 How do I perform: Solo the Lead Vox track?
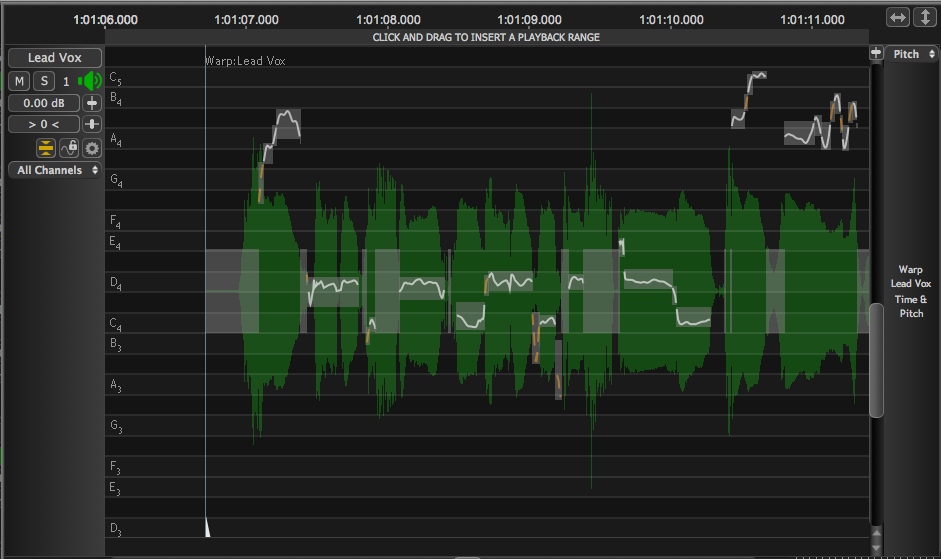(44, 81)
